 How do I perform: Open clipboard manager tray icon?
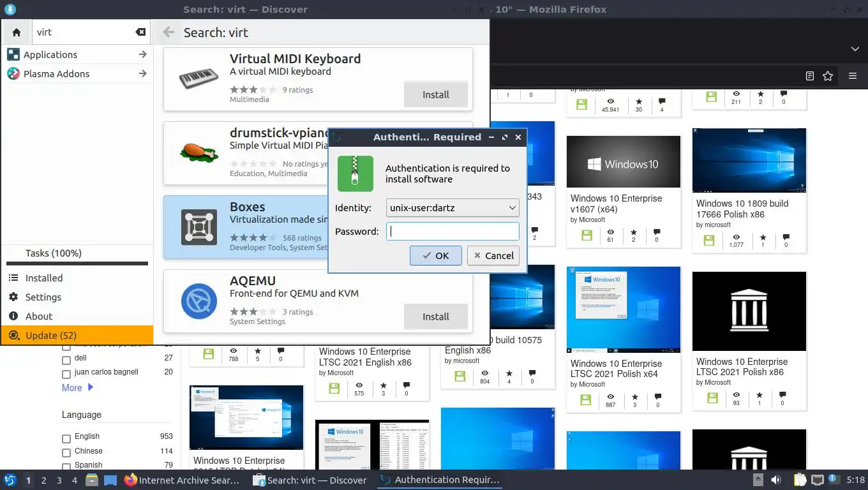800,480
